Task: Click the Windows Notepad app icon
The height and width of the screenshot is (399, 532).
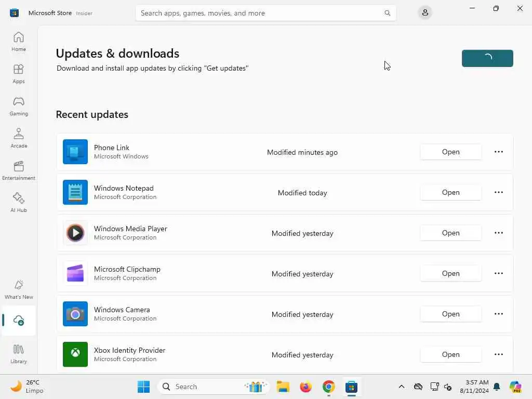Action: tap(75, 192)
